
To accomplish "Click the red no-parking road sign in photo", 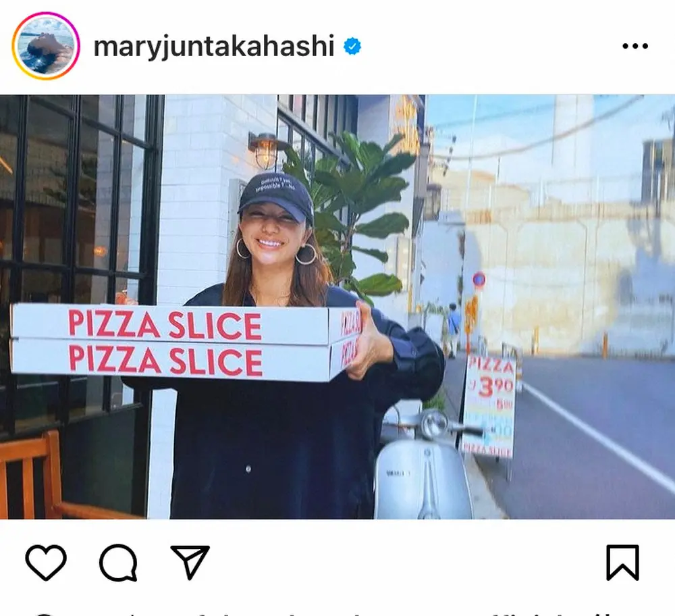I will 479,280.
